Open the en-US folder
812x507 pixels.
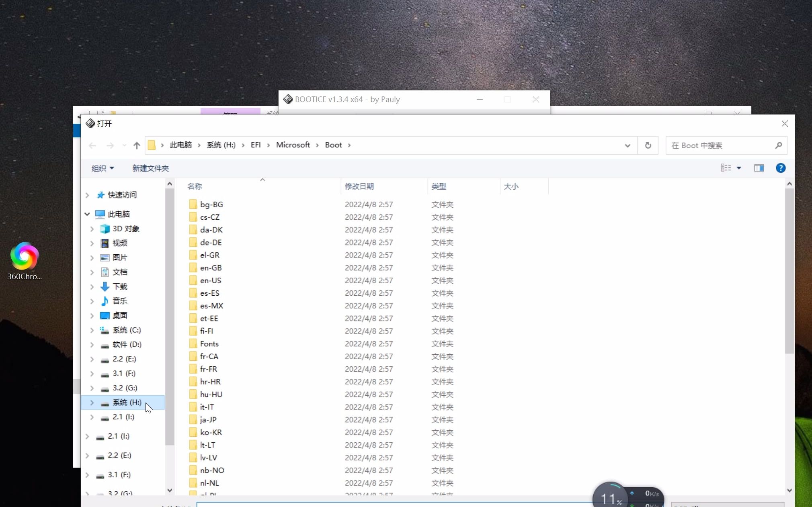click(211, 280)
